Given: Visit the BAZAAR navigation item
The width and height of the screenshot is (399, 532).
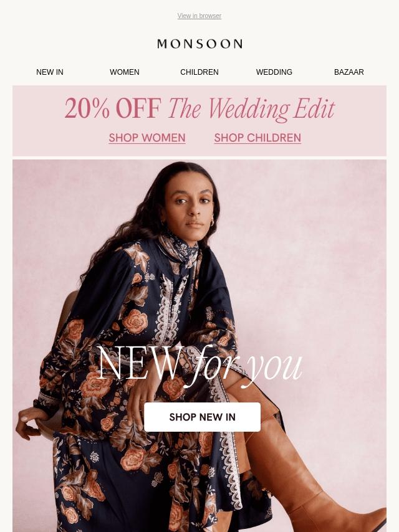Looking at the screenshot, I should (349, 72).
